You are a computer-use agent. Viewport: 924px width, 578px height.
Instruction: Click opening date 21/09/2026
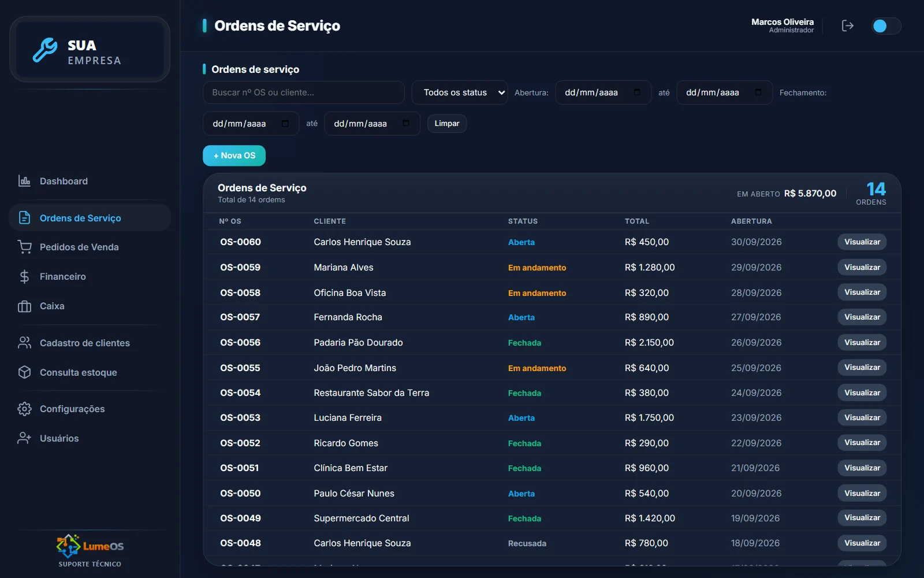tap(755, 468)
